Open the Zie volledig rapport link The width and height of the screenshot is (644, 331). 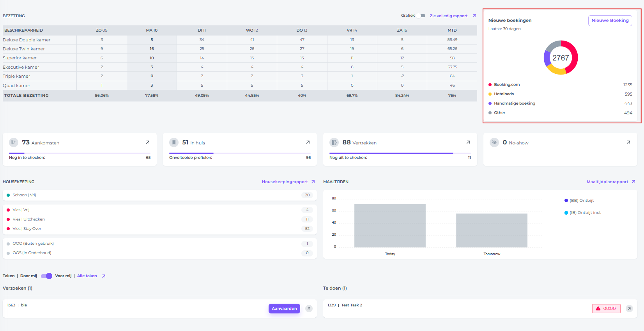click(x=448, y=16)
